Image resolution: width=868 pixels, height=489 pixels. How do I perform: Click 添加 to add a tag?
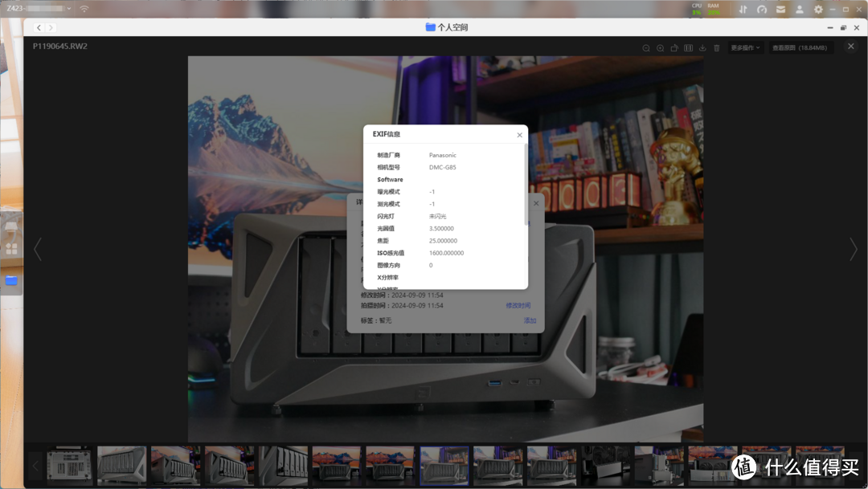(530, 320)
